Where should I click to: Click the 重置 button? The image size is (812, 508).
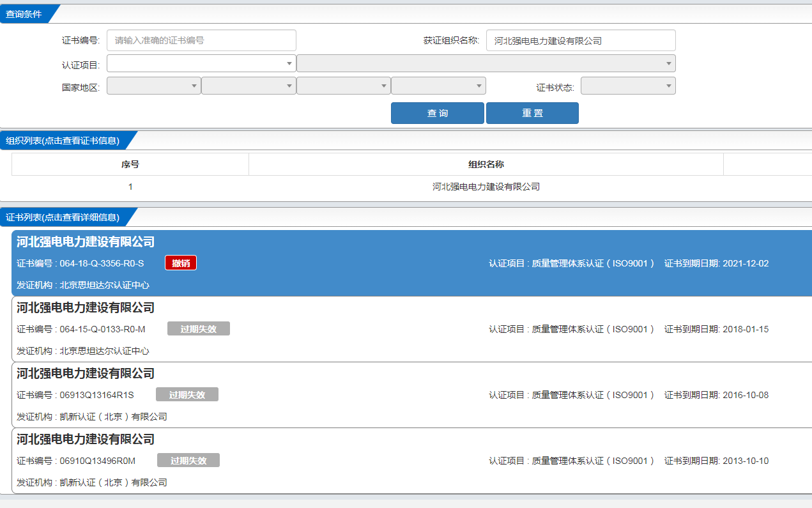[532, 113]
